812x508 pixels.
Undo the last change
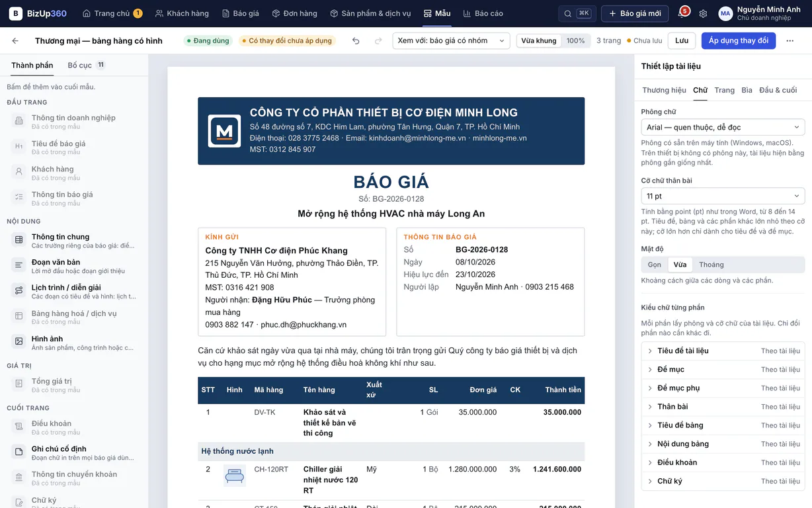356,41
